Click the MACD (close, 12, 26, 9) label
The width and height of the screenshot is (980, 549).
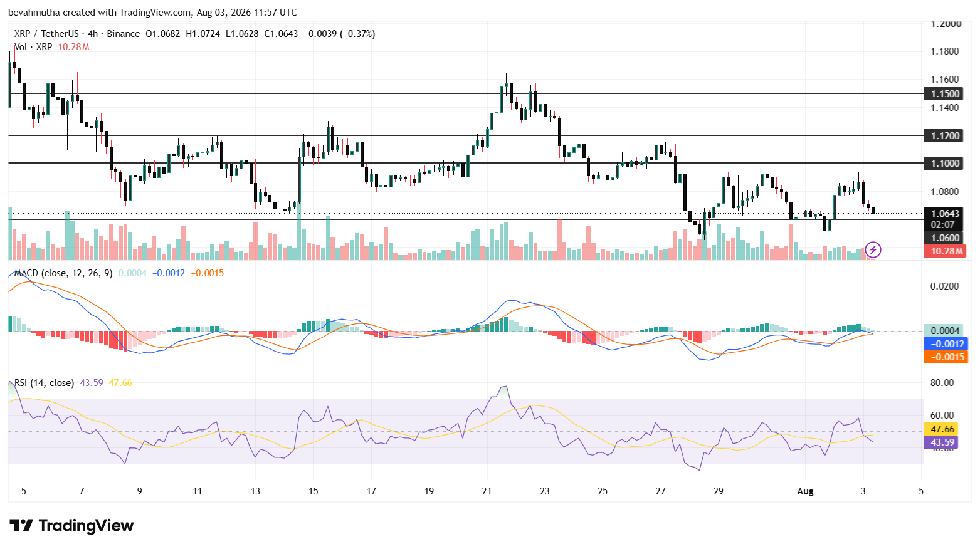[63, 273]
